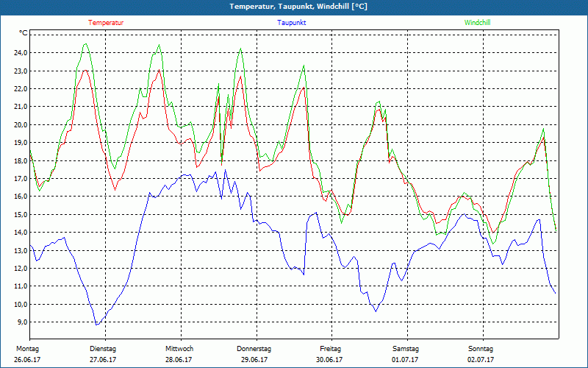Click the chart title Temperatur, Taupunkt, Windchill
This screenshot has height=368, width=588.
[x=298, y=7]
